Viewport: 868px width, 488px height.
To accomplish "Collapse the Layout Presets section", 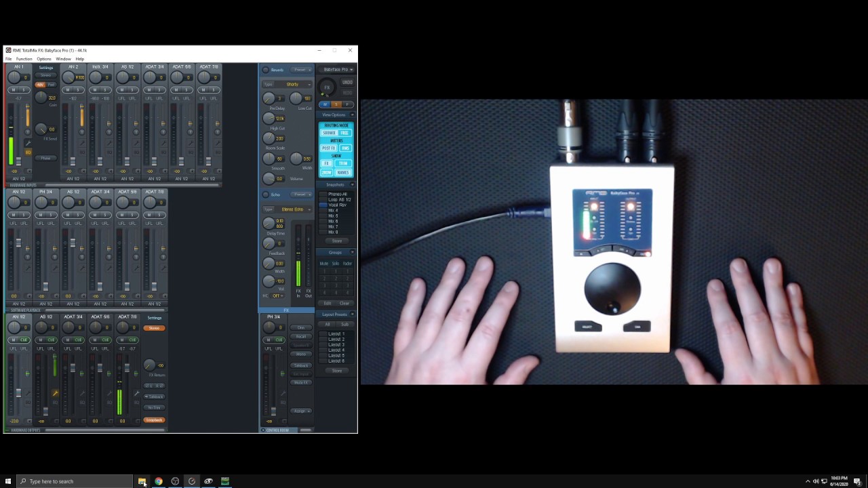I will 352,314.
